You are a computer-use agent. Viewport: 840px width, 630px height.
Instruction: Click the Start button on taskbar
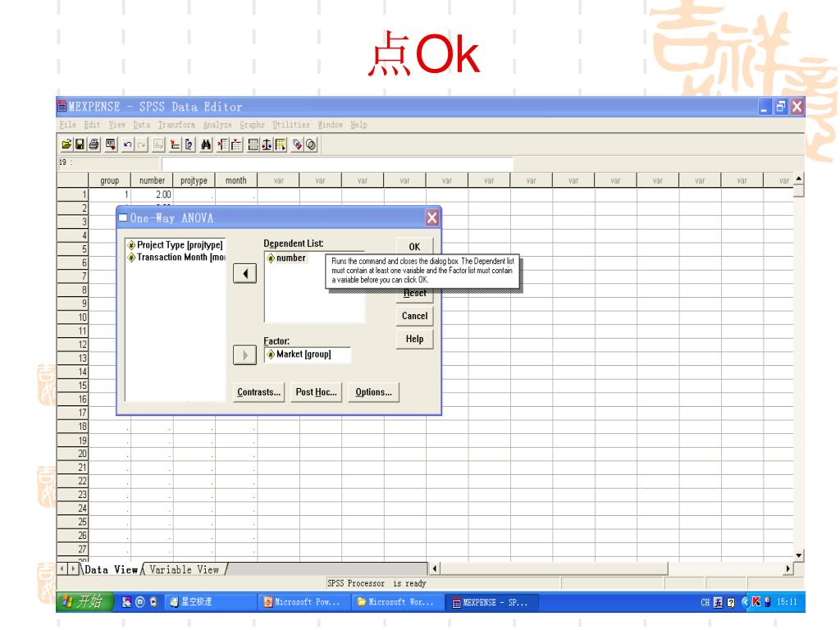(x=84, y=602)
